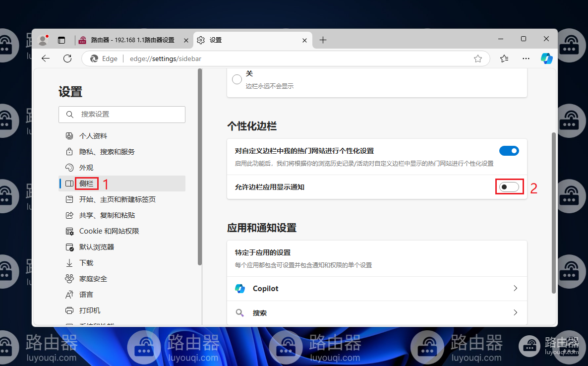Open 默认浏览器 section
Screen dimensions: 588x366
(x=122, y=247)
